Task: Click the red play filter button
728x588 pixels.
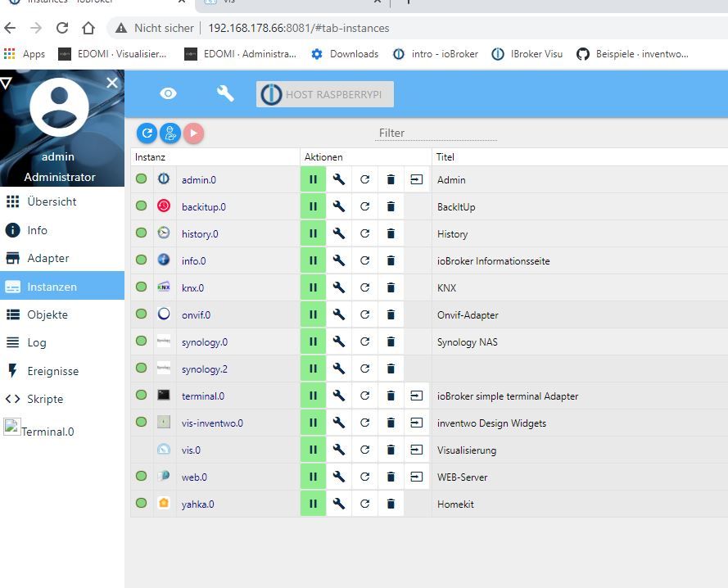Action: (193, 133)
